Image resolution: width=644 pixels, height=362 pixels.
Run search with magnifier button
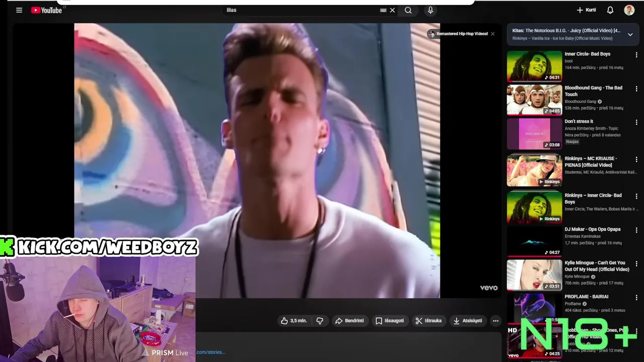[408, 10]
